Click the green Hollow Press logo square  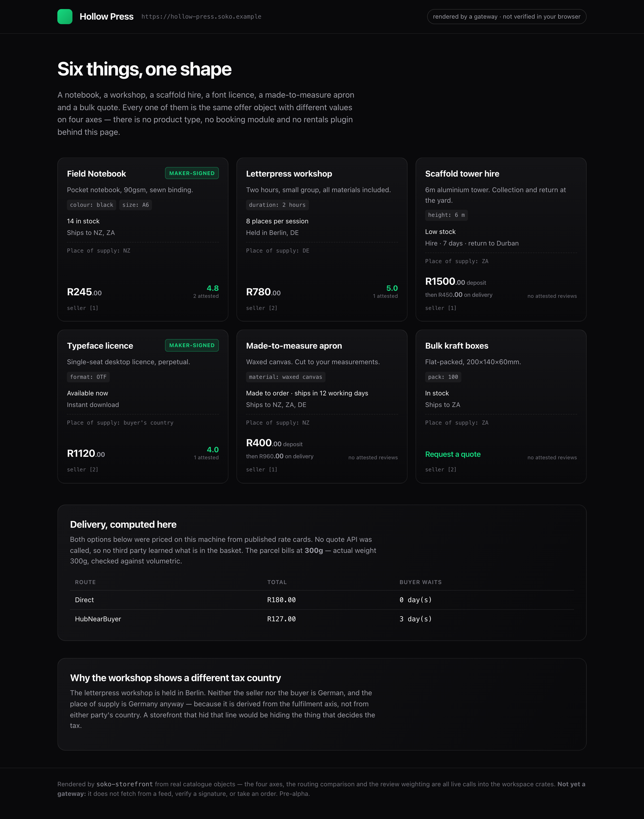tap(65, 17)
